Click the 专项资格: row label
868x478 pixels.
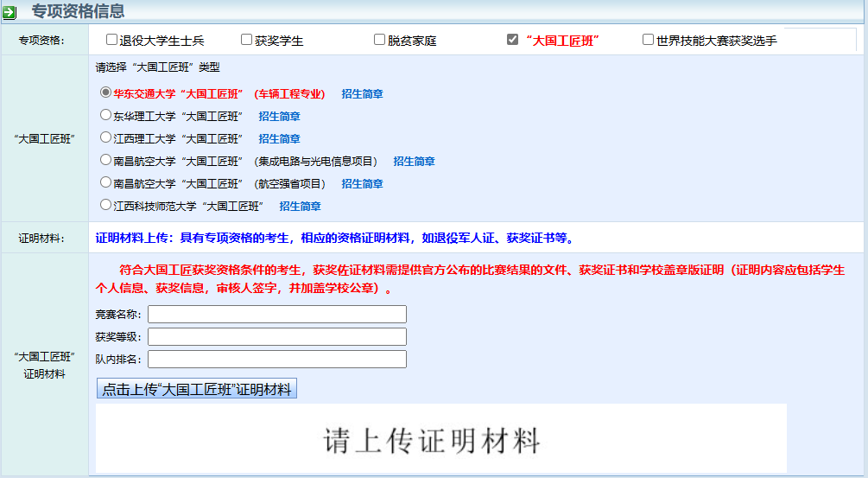42,41
